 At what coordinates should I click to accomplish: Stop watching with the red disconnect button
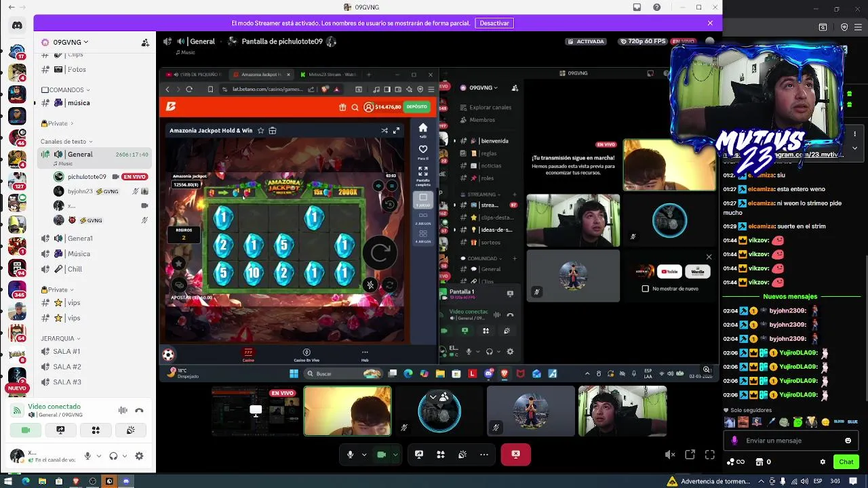[515, 455]
